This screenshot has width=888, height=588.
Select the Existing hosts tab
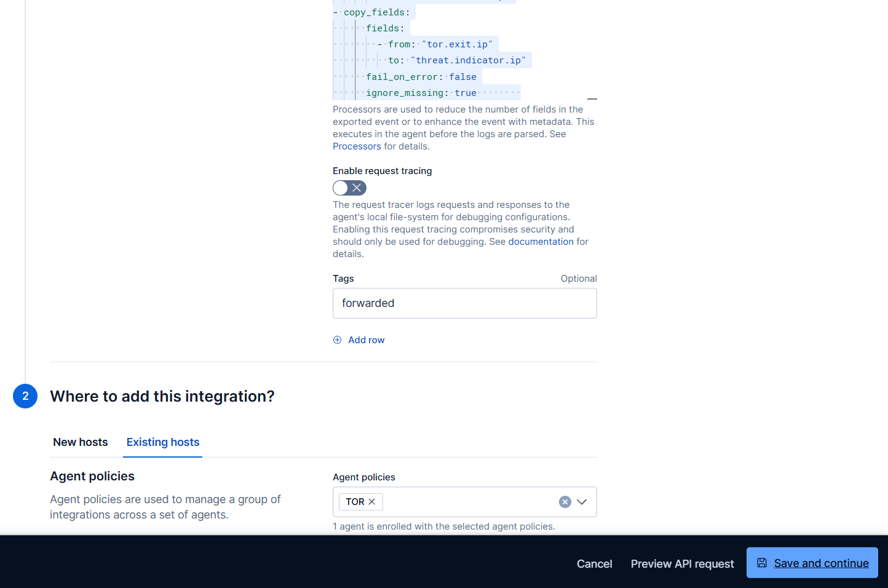pos(163,442)
